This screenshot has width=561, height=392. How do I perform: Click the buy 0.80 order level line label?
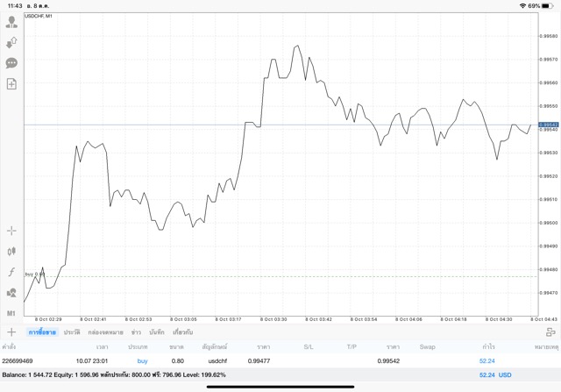pos(34,274)
